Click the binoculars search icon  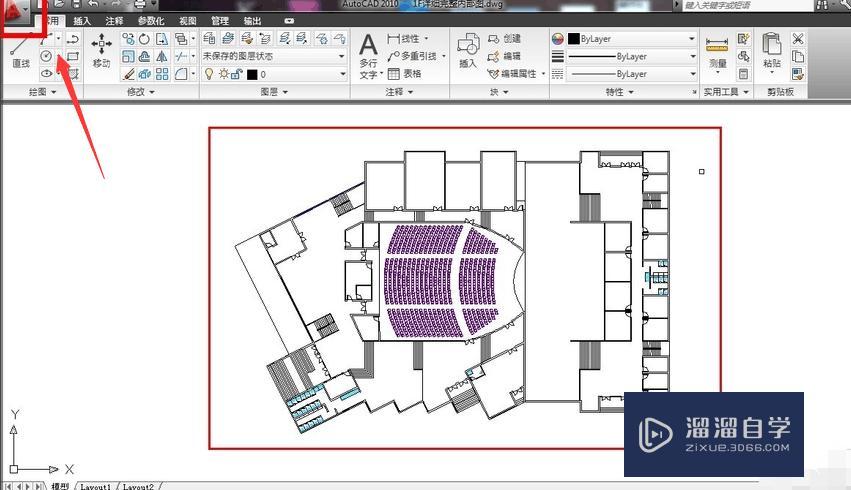pyautogui.click(x=821, y=5)
